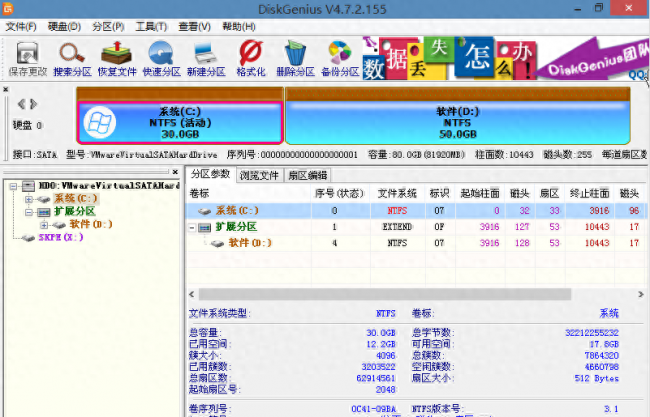This screenshot has height=417, width=650.
Task: Select HD0:VMwareVirtualSATAHard tree item
Action: coord(109,186)
